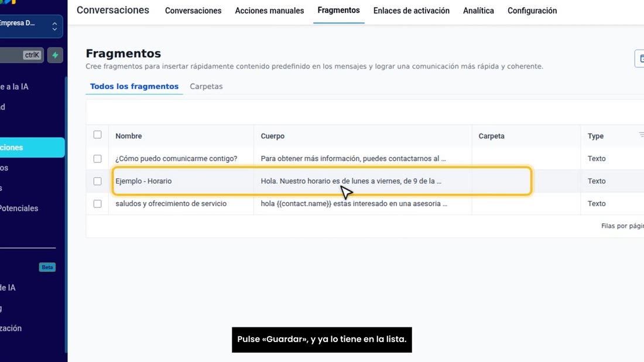
Task: Open the sidebar item ending in 'zación'
Action: click(11, 328)
